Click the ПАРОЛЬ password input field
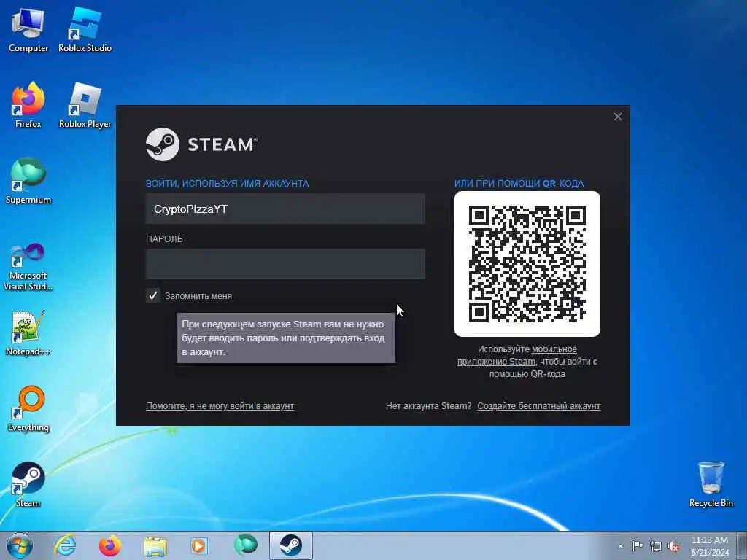This screenshot has width=747, height=560. 285,263
